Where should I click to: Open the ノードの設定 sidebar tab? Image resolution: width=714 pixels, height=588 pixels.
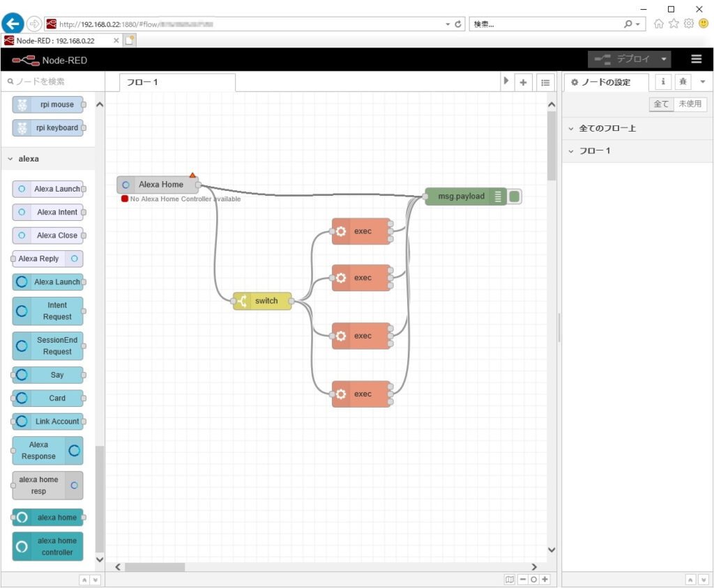[x=606, y=82]
